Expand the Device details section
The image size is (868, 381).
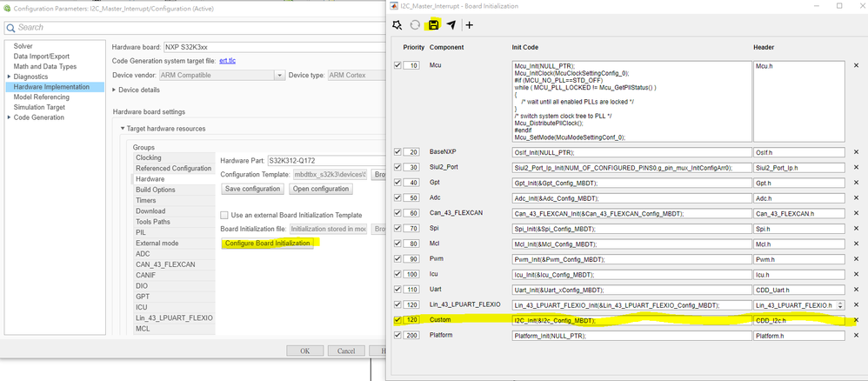(x=115, y=90)
